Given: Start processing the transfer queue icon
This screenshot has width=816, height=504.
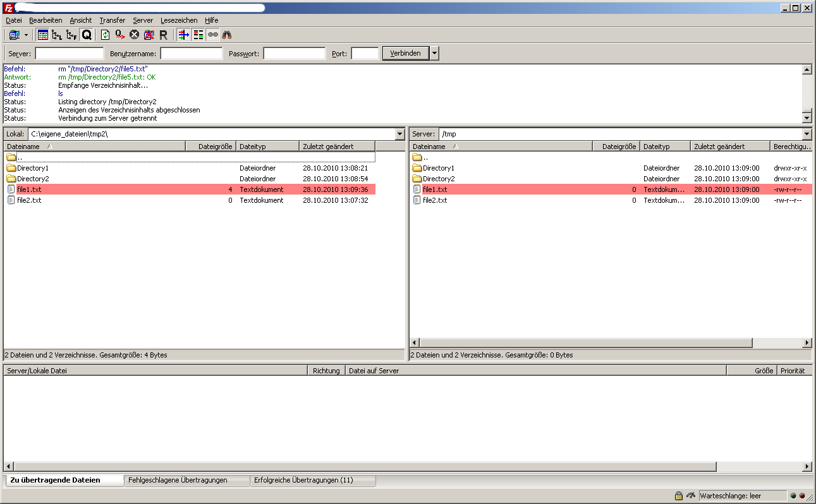Looking at the screenshot, I should click(120, 35).
